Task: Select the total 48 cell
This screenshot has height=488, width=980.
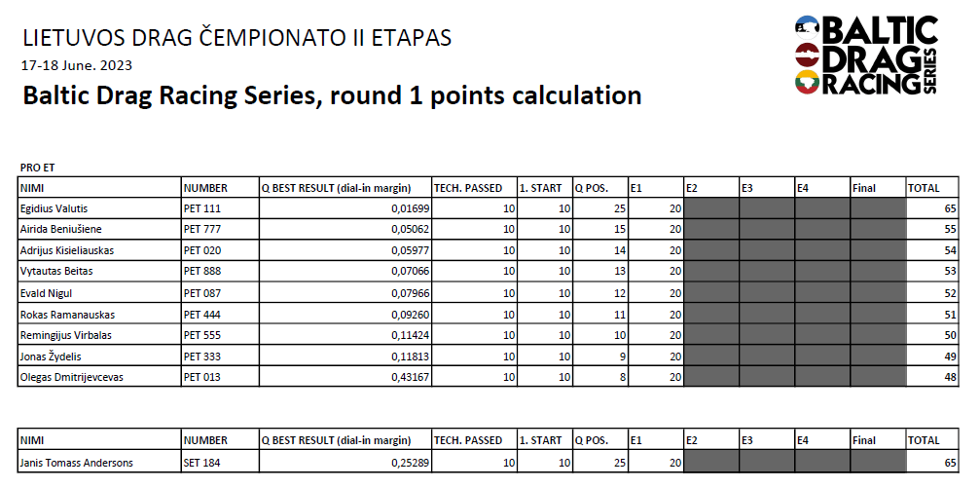Action: 933,377
